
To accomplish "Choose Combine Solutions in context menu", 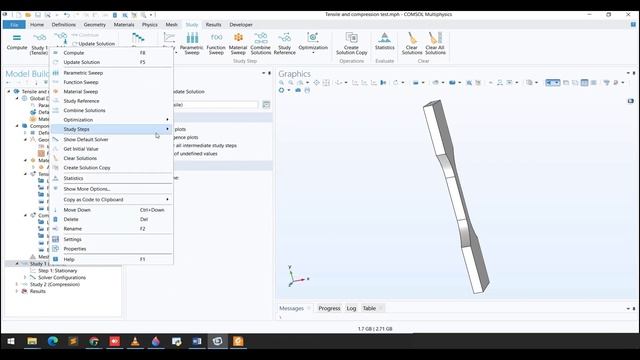I will [111, 110].
